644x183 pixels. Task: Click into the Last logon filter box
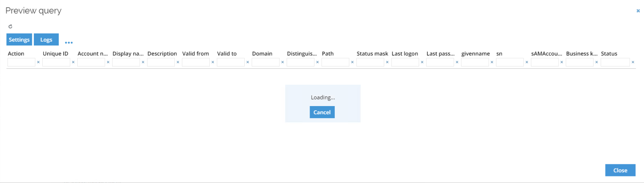405,62
